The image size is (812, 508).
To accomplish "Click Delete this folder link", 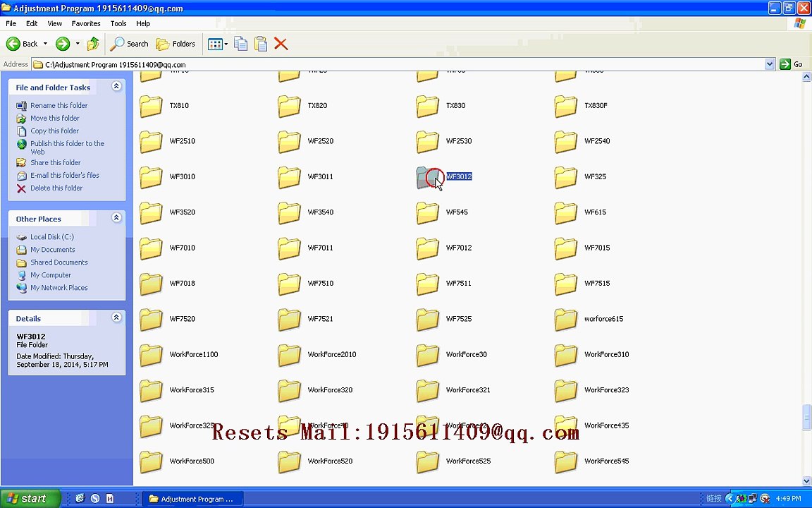I will pos(56,188).
